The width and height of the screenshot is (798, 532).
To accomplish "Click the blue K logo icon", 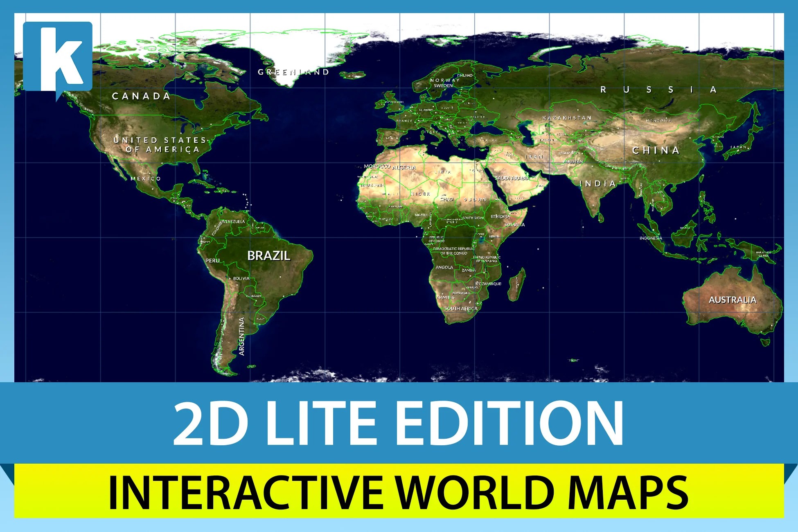I will tap(58, 56).
